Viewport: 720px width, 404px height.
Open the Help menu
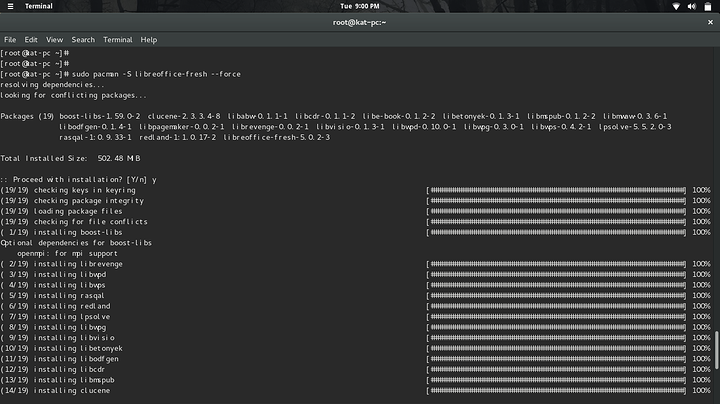point(149,39)
